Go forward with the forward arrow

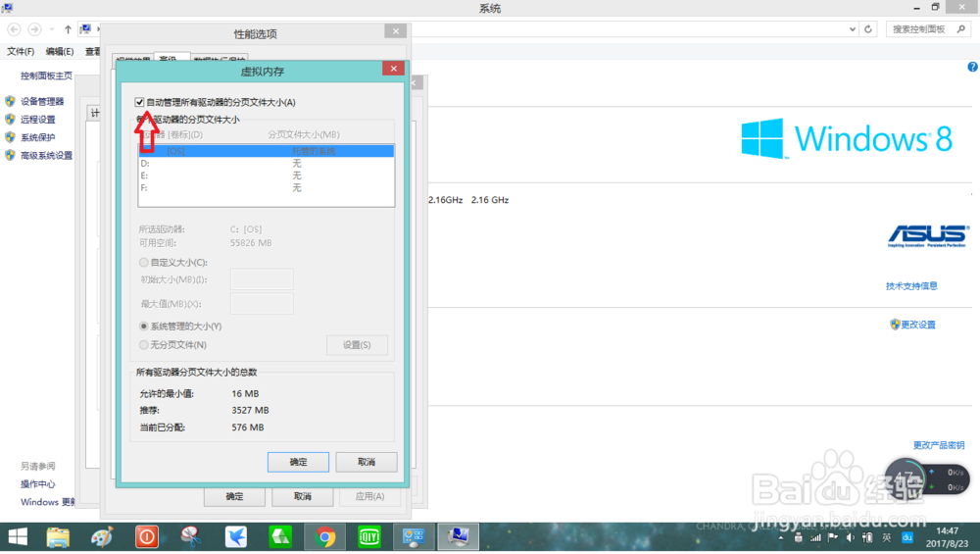tap(35, 29)
